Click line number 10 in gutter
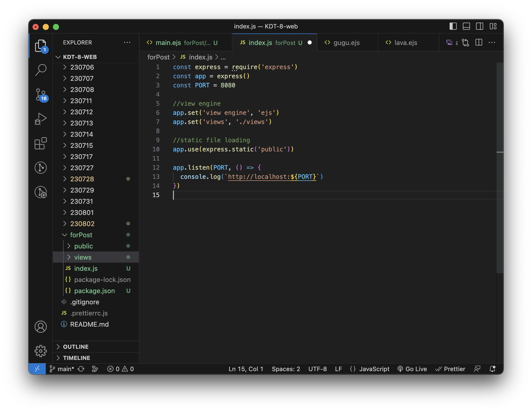Screen dimensions: 532x412 pyautogui.click(x=156, y=149)
